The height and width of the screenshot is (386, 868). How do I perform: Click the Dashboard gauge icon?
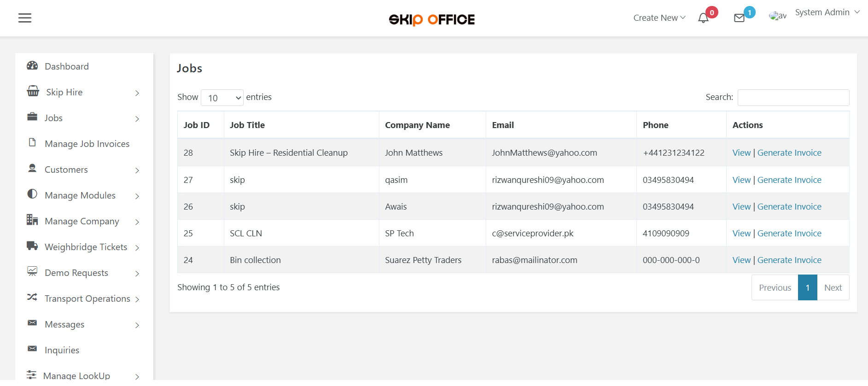32,66
